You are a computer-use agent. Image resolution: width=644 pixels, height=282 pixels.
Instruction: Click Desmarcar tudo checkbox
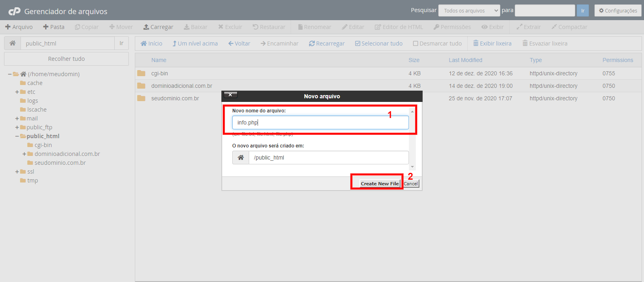click(438, 44)
